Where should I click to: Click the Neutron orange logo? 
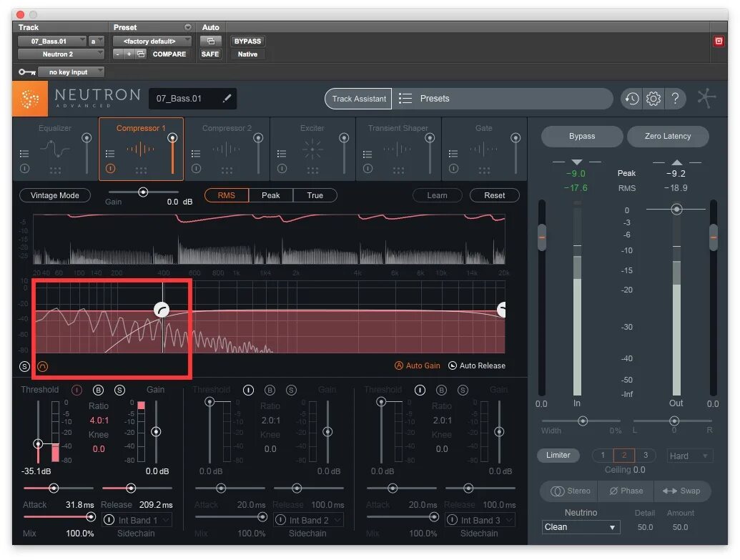tap(30, 99)
